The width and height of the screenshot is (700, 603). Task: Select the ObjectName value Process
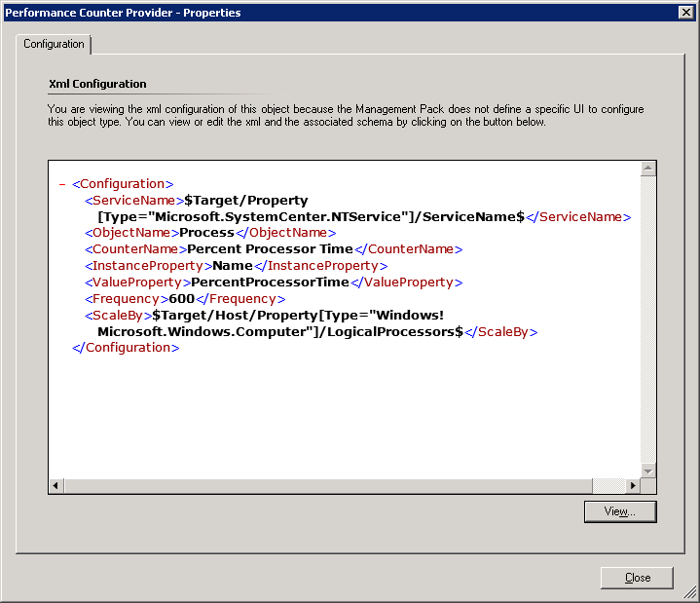[x=204, y=233]
